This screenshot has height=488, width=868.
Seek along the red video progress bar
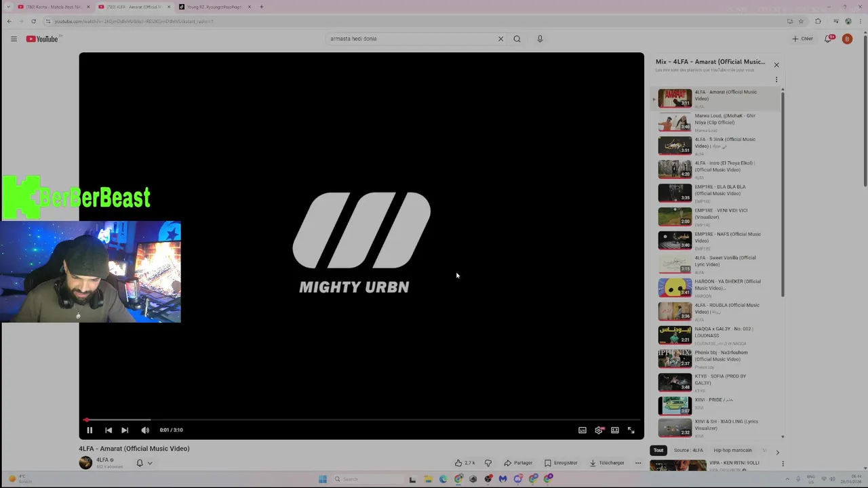361,420
